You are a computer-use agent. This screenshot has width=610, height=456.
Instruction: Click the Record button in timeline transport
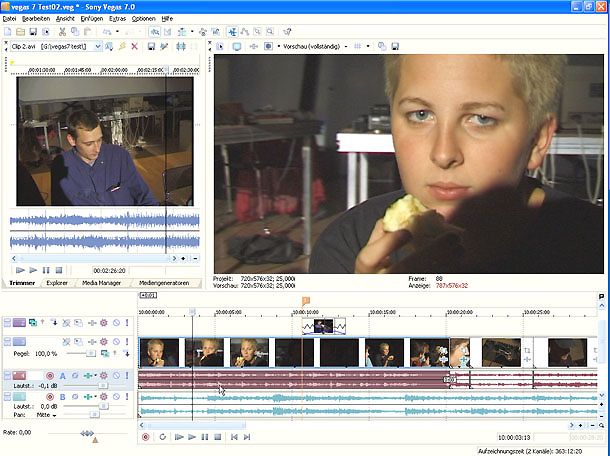[x=146, y=437]
